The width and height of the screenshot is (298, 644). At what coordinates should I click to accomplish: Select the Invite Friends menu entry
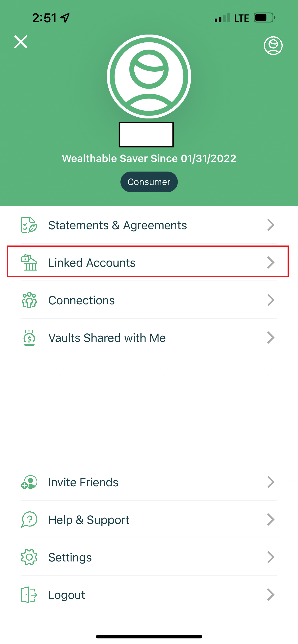(x=149, y=482)
